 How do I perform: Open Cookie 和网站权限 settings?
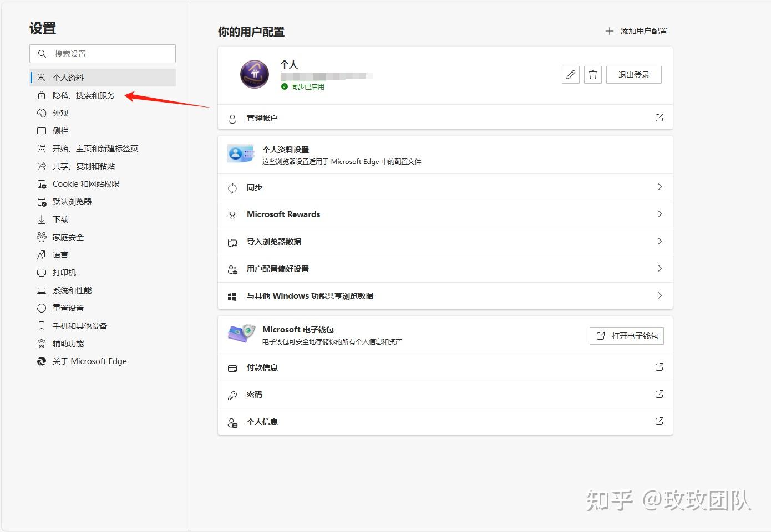85,183
